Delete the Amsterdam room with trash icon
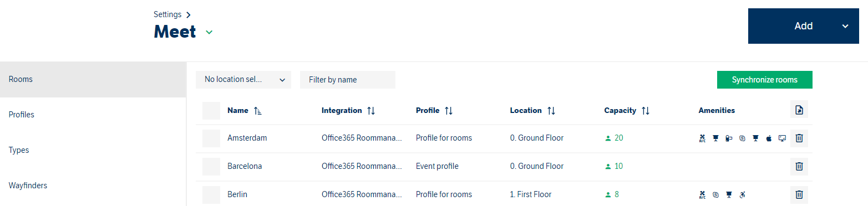 799,138
